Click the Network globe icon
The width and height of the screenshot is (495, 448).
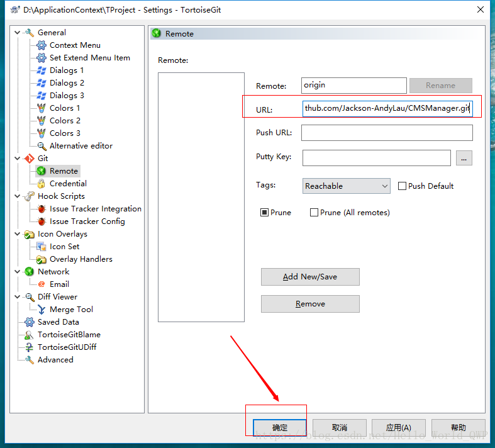point(30,272)
